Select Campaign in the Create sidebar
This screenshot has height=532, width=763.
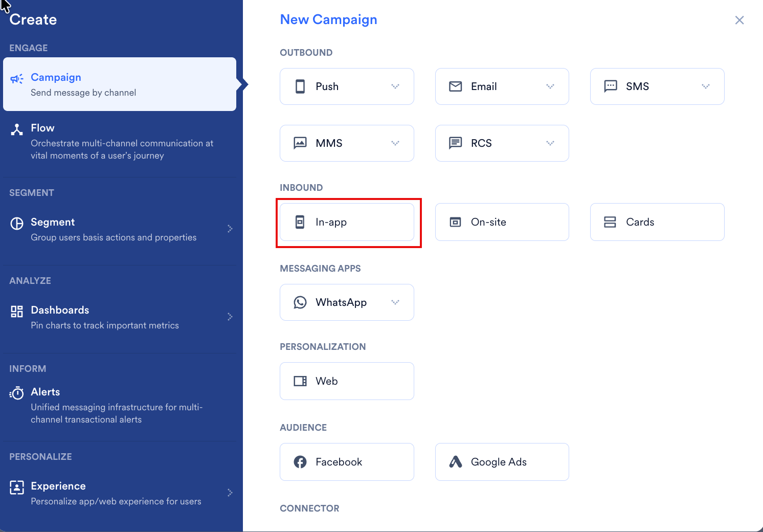(x=120, y=84)
